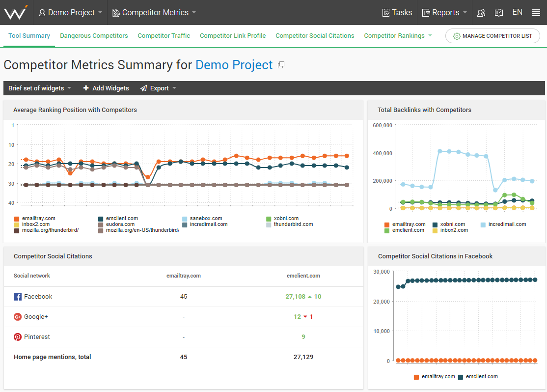547x392 pixels.
Task: Click the 27,108 Facebook value for emclient.com
Action: [x=295, y=297]
